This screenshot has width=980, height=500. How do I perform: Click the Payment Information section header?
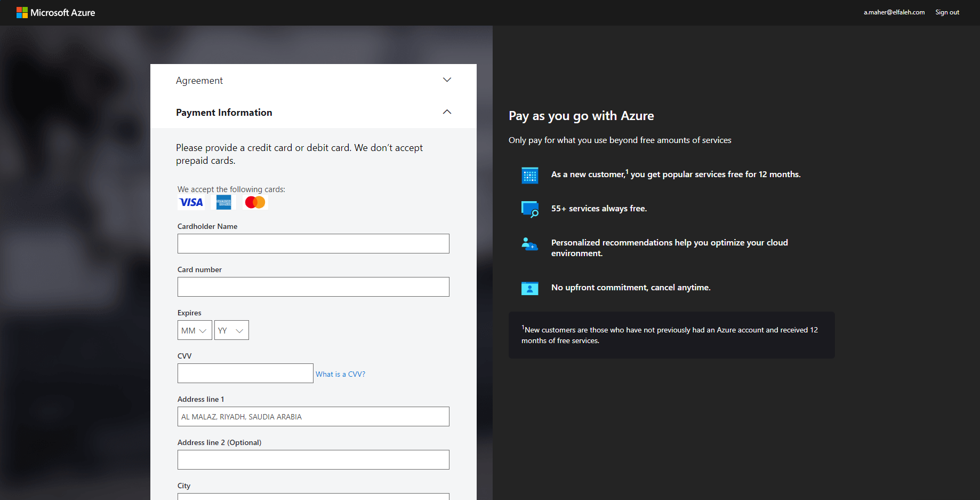click(314, 112)
